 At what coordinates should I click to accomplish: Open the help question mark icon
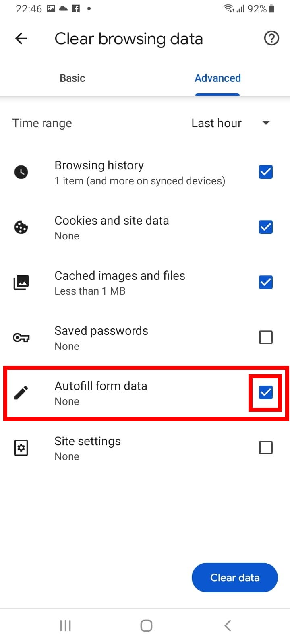271,38
